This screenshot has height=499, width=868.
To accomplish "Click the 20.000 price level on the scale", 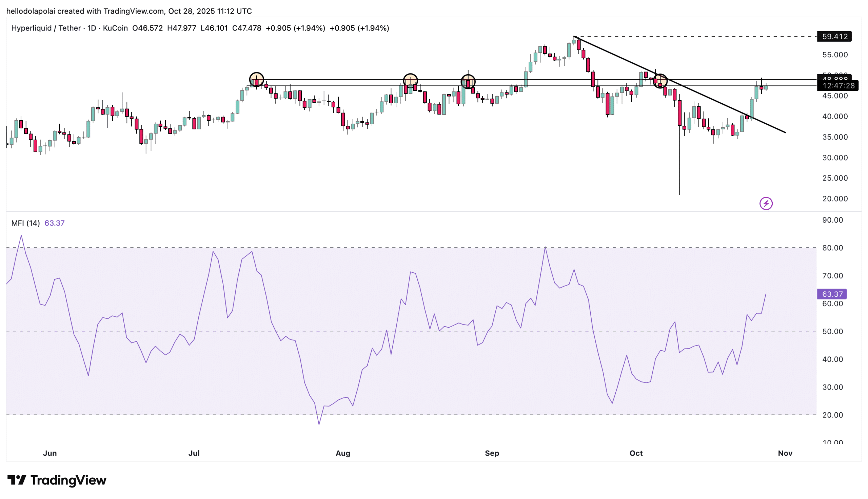I will [x=835, y=199].
